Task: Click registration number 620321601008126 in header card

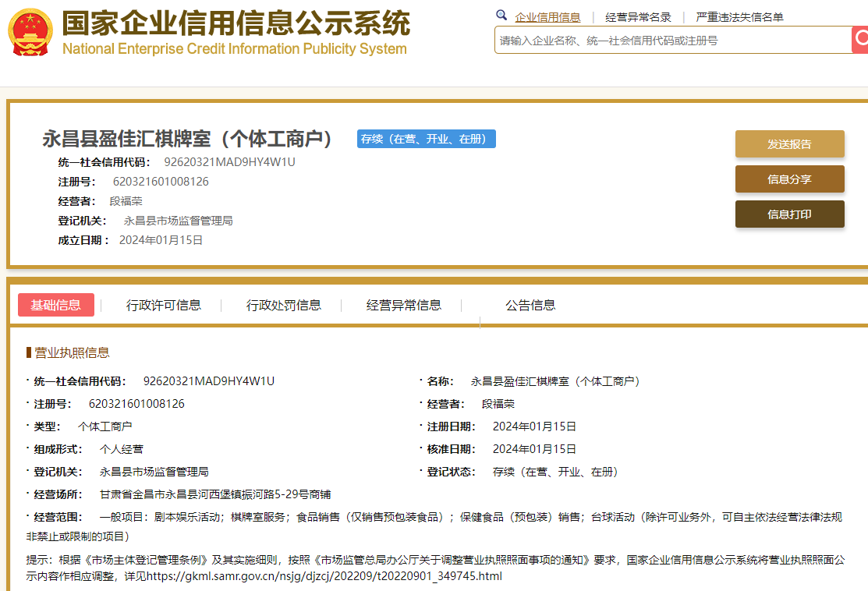Action: 161,182
